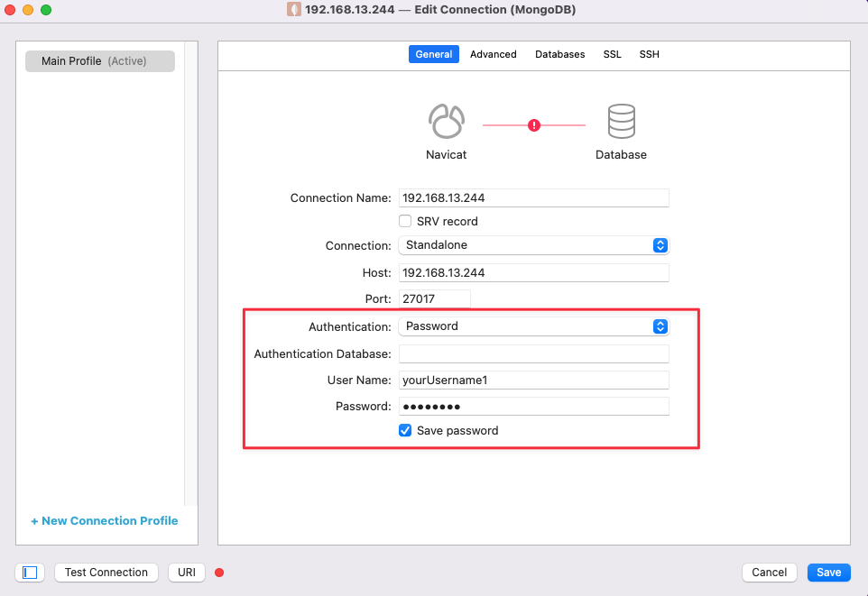Click the Navicat logo icon
Image resolution: width=868 pixels, height=596 pixels.
coord(446,121)
